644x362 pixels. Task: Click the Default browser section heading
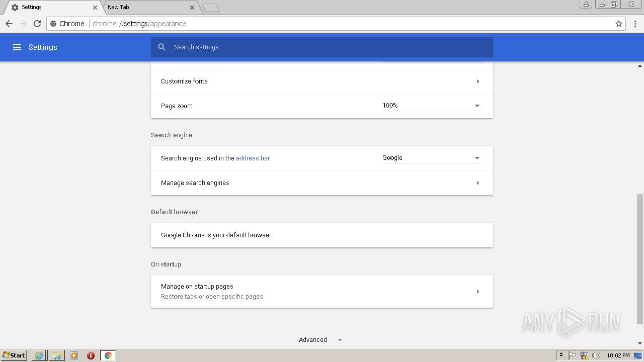(x=174, y=212)
